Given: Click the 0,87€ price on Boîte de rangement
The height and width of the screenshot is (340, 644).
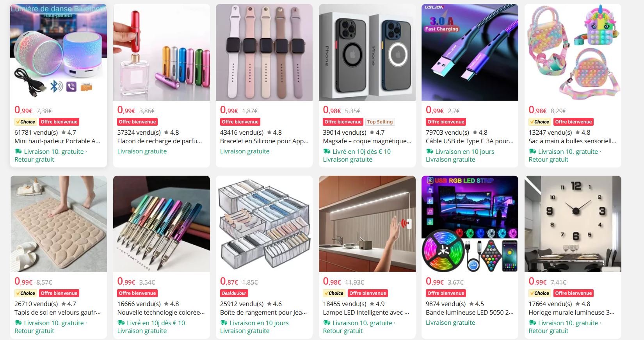Looking at the screenshot, I should pyautogui.click(x=229, y=281).
